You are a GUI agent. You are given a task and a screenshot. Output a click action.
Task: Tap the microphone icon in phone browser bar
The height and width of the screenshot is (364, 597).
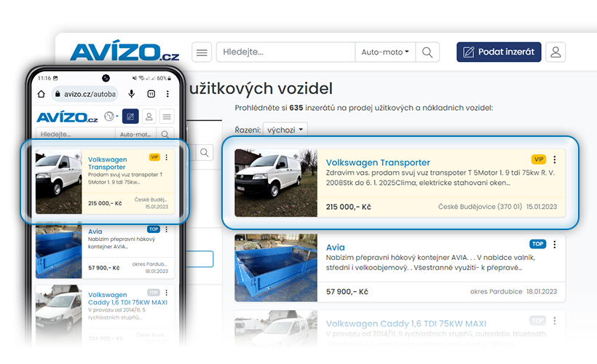(x=131, y=94)
